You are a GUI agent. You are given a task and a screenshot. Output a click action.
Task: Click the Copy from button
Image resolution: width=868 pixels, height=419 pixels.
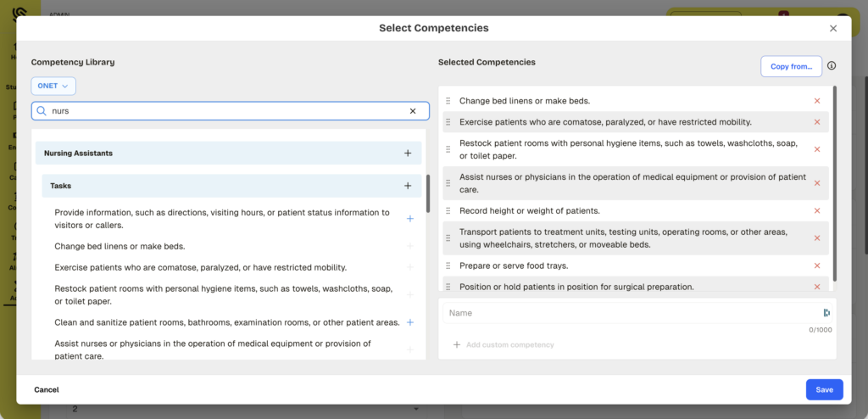click(x=791, y=66)
